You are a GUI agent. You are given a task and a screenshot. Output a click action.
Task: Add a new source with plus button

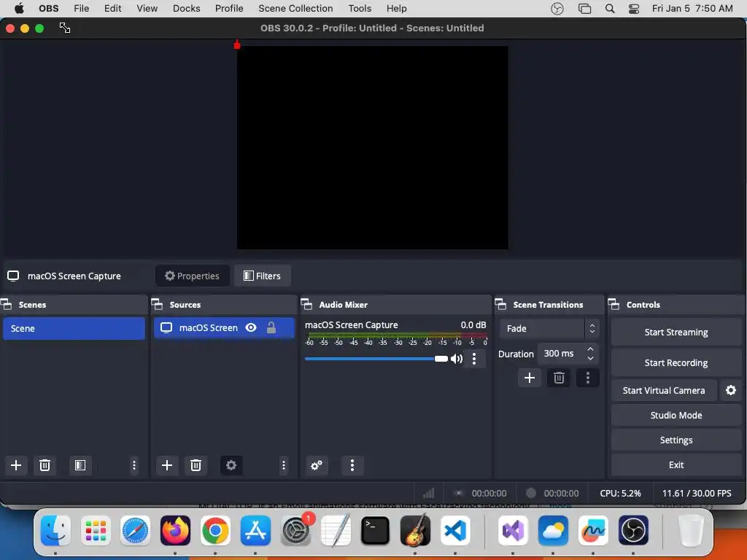[x=167, y=465]
